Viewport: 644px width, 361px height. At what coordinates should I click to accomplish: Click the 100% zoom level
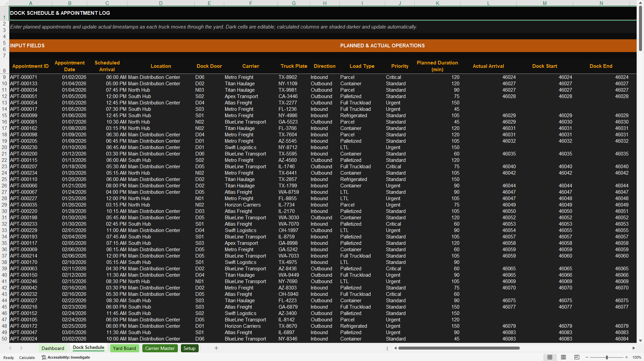[x=637, y=357]
